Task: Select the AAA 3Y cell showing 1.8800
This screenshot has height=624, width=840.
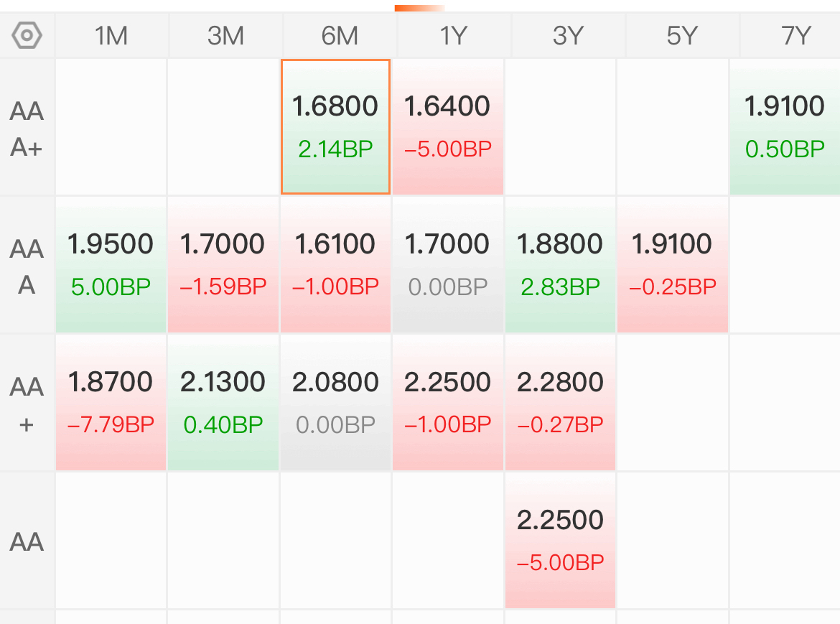Action: pos(560,264)
